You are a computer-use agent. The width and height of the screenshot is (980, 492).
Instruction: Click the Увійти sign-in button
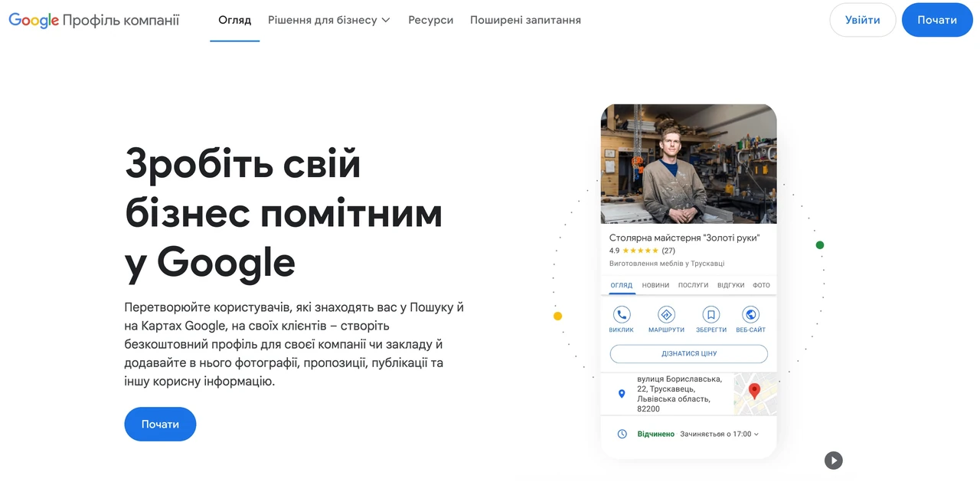coord(863,20)
